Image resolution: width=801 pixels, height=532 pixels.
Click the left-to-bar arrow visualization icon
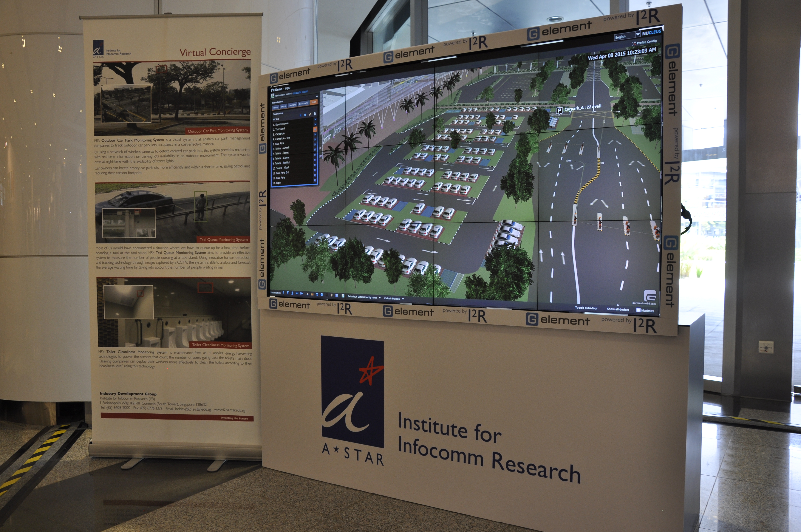[x=302, y=294]
